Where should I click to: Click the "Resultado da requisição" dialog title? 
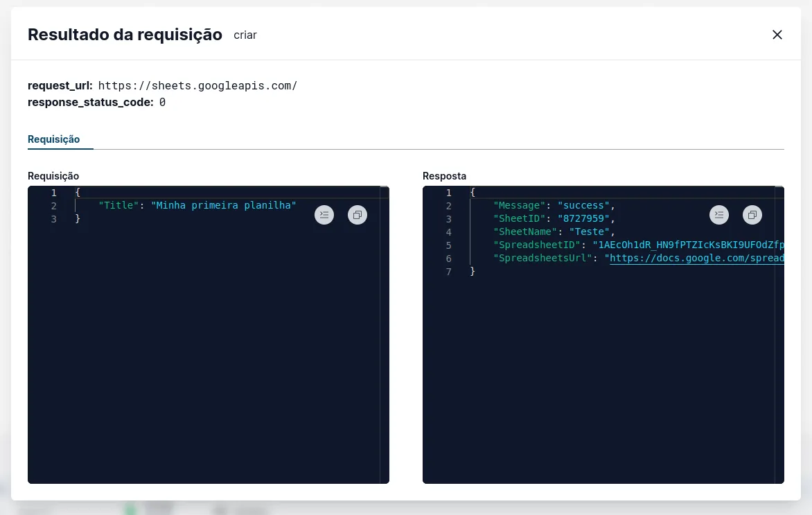click(x=125, y=35)
